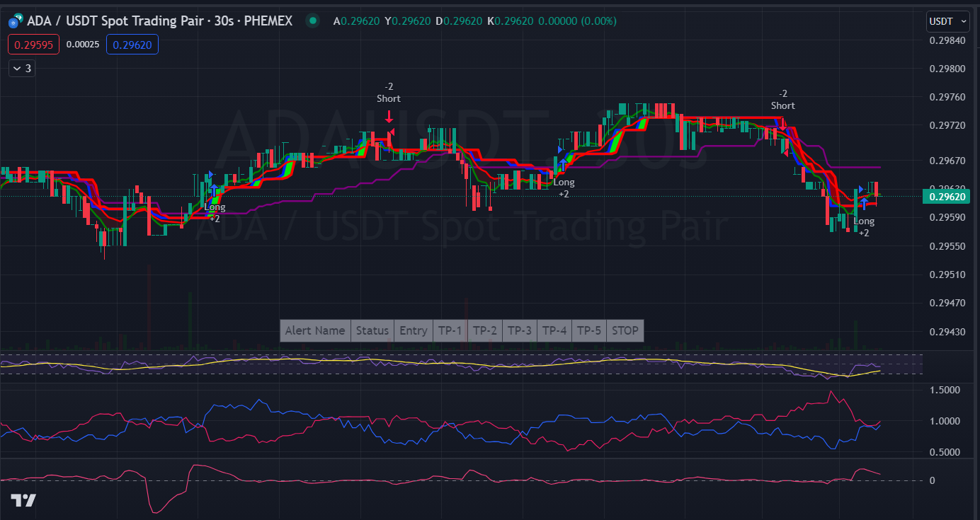The width and height of the screenshot is (980, 520).
Task: Open the USDT currency dropdown
Action: (x=947, y=22)
